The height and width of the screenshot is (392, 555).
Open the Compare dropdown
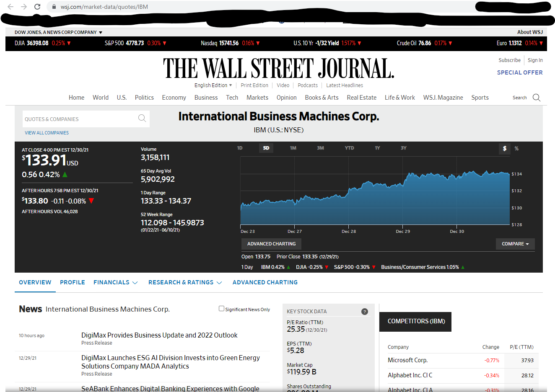click(x=515, y=244)
